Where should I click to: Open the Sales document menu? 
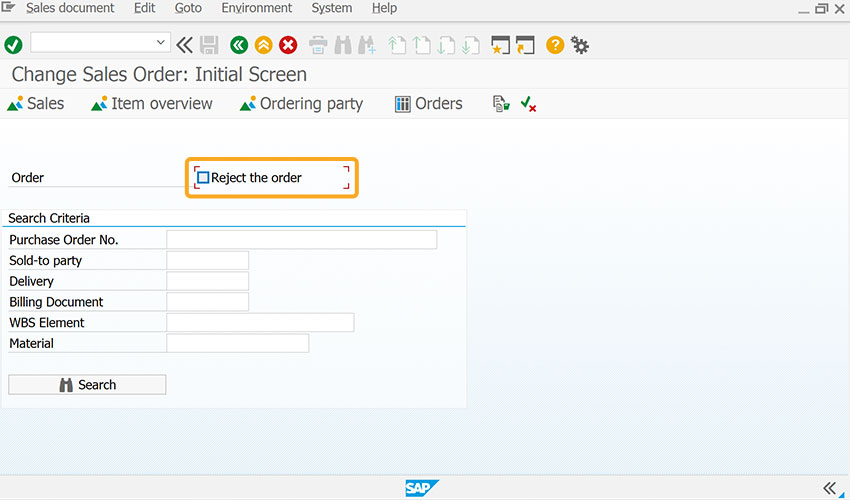point(70,8)
